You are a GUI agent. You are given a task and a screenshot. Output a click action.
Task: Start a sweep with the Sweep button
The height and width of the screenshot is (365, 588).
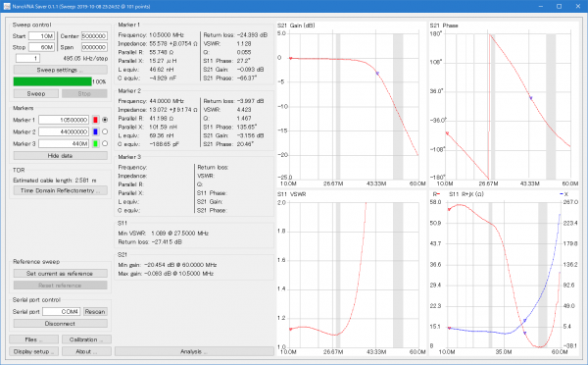(36, 93)
